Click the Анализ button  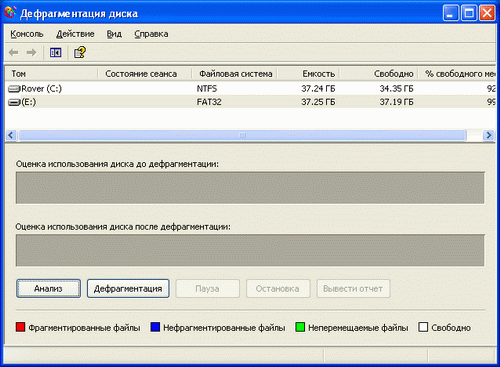point(48,289)
